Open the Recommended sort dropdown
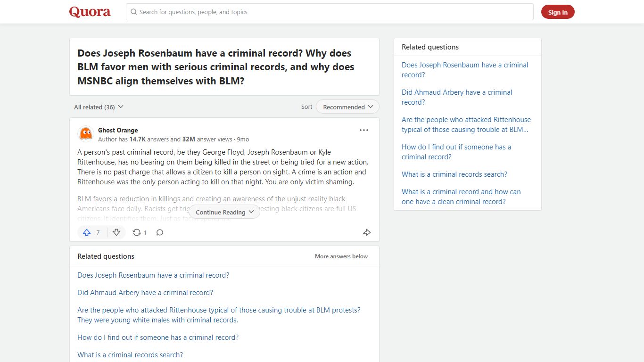The image size is (644, 362). [x=347, y=107]
